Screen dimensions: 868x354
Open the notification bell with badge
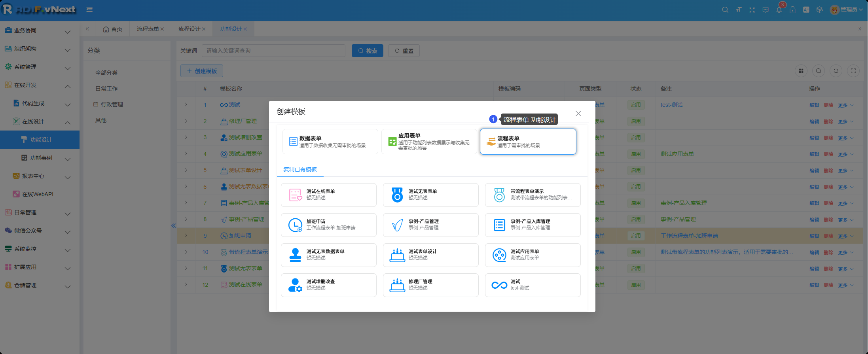[779, 10]
